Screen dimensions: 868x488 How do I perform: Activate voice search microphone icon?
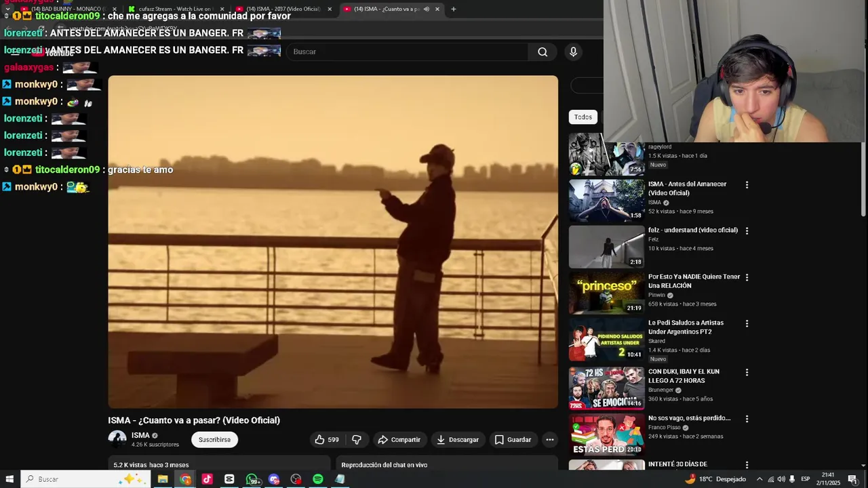573,52
